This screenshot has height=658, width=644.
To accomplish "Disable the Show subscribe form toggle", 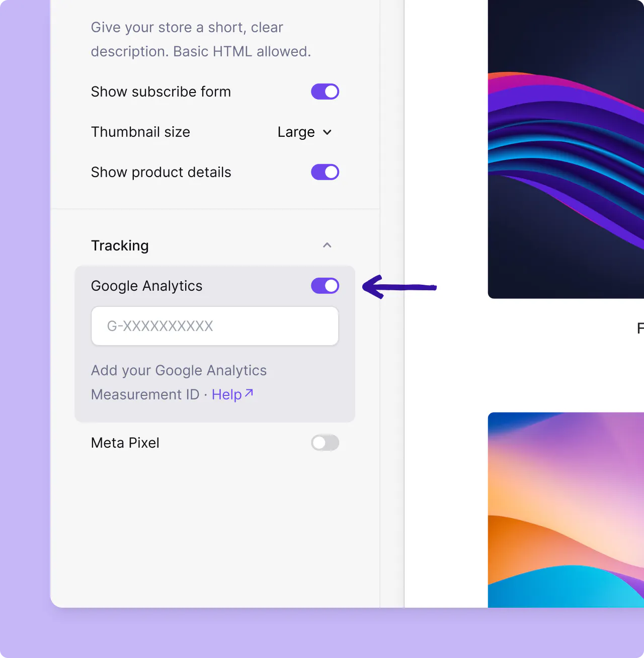I will 325,92.
